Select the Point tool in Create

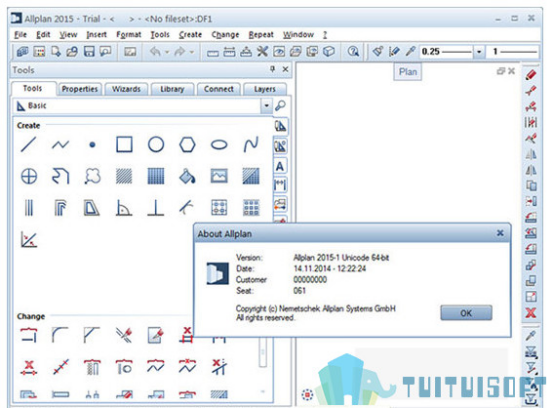point(92,144)
